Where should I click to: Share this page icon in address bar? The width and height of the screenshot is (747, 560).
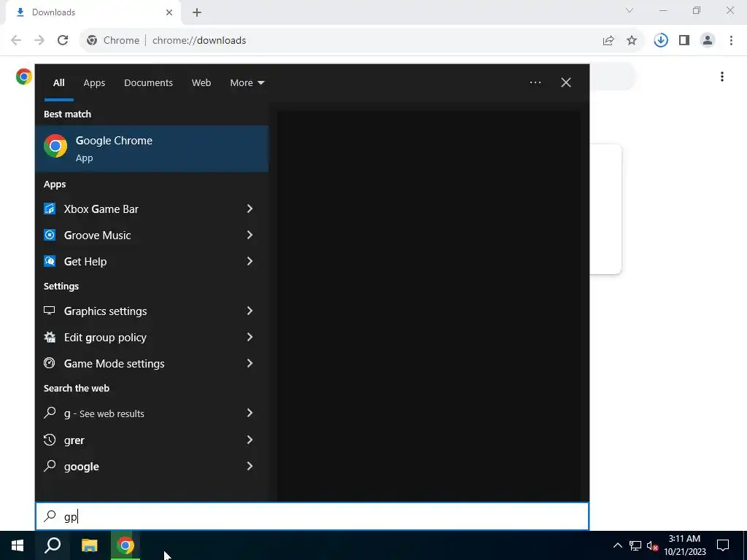[x=608, y=40]
